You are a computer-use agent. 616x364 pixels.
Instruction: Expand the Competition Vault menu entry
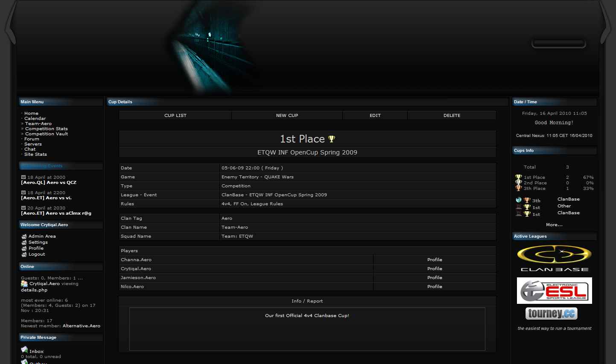point(47,134)
